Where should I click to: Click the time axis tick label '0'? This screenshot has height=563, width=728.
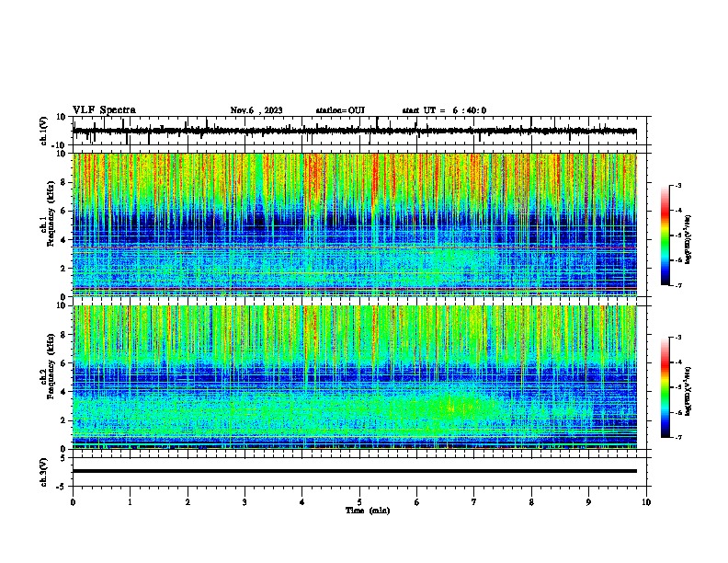(x=73, y=502)
